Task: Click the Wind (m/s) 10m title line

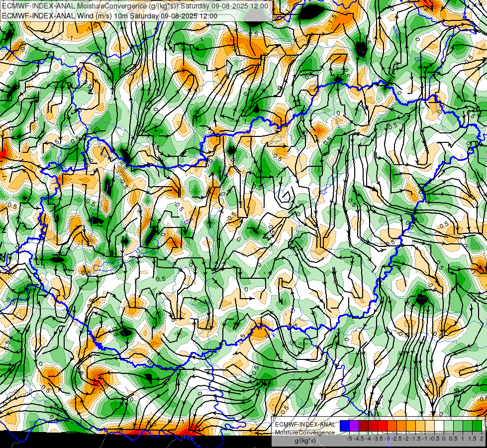Action: click(x=109, y=16)
